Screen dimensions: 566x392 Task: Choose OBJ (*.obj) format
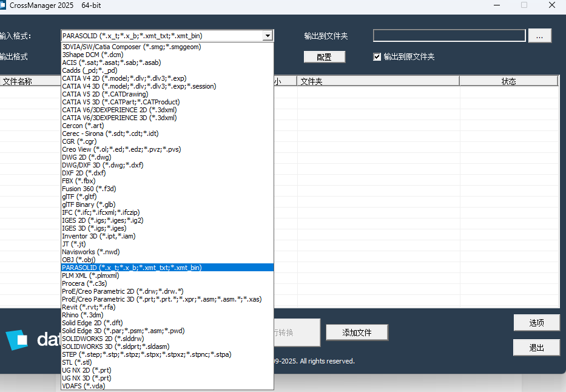coord(167,260)
